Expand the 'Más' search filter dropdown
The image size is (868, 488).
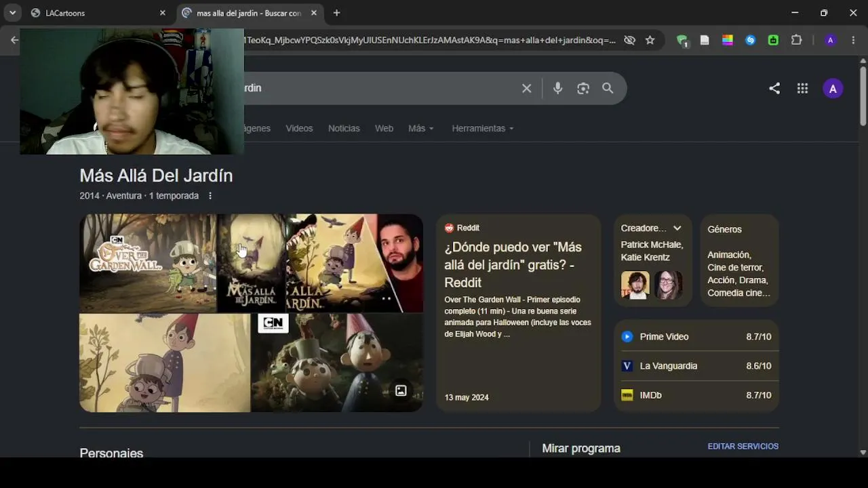[x=420, y=128]
